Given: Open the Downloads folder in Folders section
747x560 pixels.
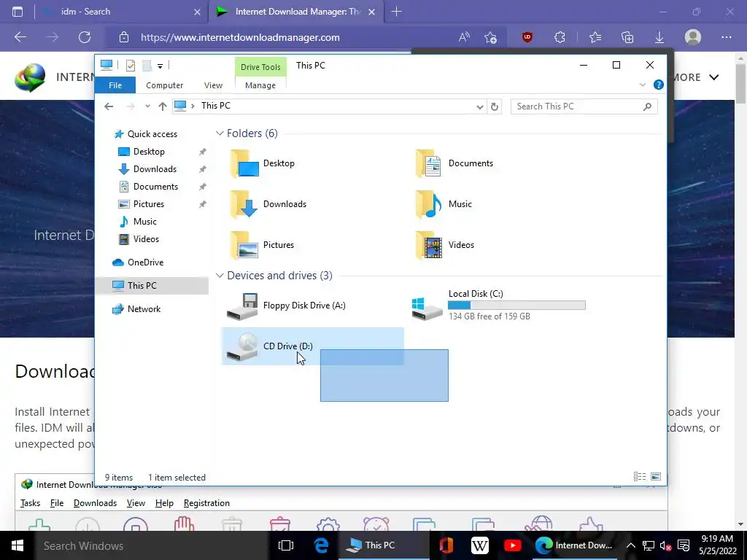Looking at the screenshot, I should coord(244,204).
